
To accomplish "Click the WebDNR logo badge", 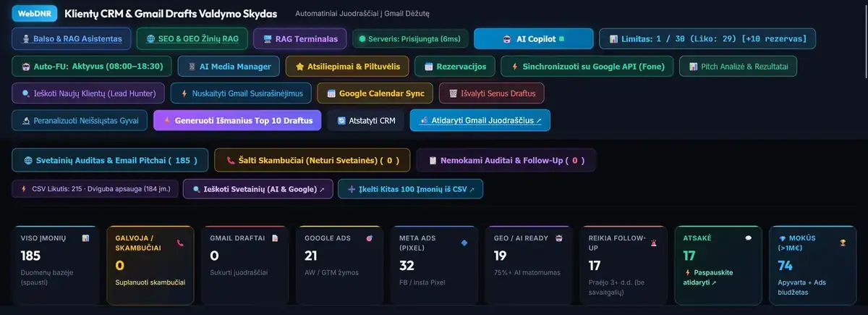I will point(35,14).
